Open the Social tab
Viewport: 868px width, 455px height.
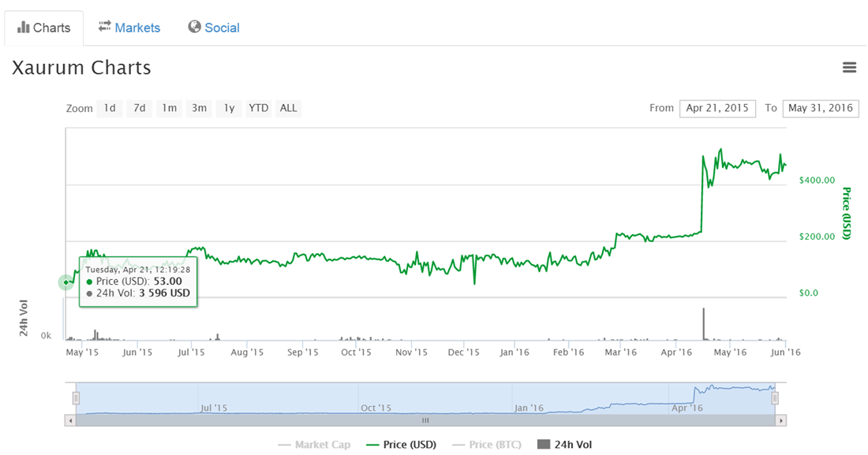[214, 28]
